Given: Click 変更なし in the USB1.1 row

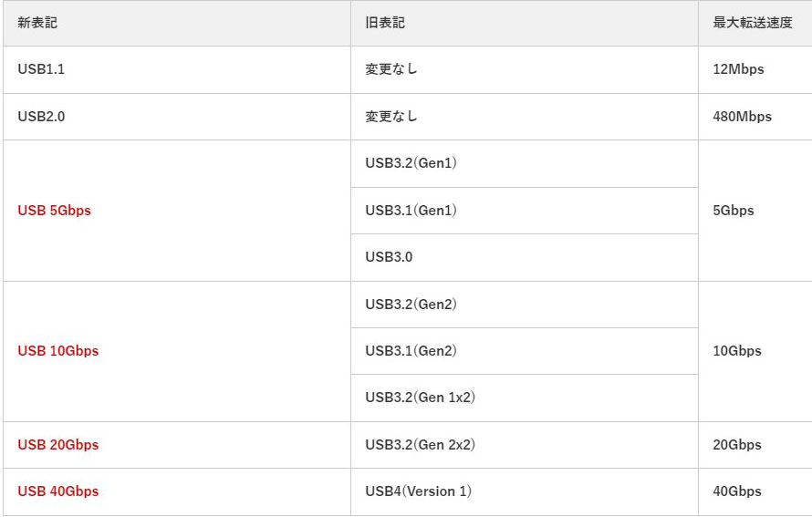Looking at the screenshot, I should pos(391,69).
